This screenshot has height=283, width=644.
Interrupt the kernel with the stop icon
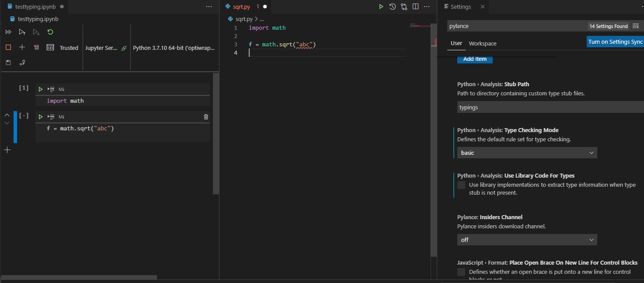click(x=8, y=47)
